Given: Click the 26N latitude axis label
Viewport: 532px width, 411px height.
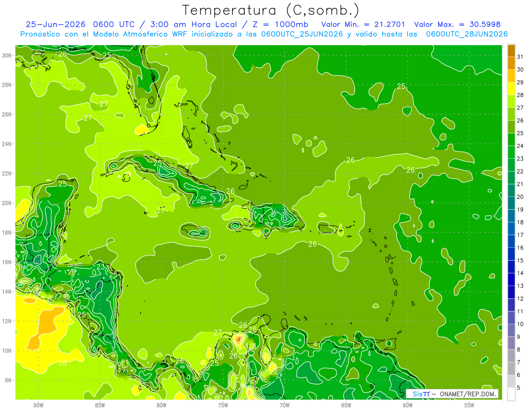Looking at the screenshot, I should click(x=8, y=114).
